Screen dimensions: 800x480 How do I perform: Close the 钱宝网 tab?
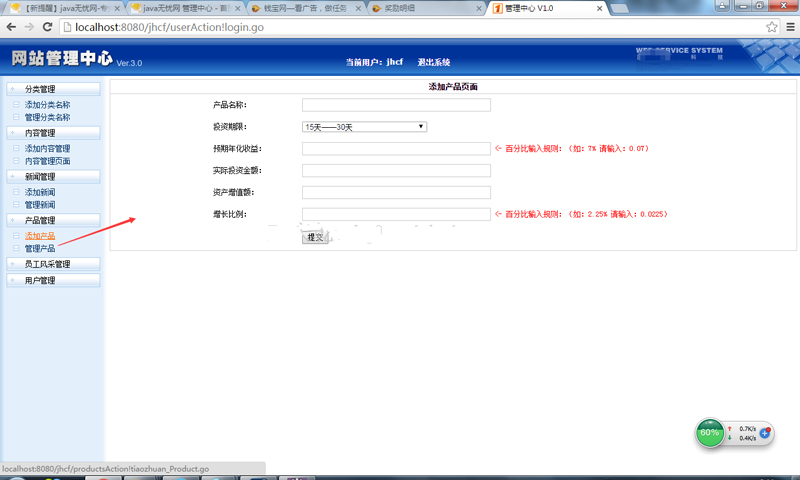358,8
